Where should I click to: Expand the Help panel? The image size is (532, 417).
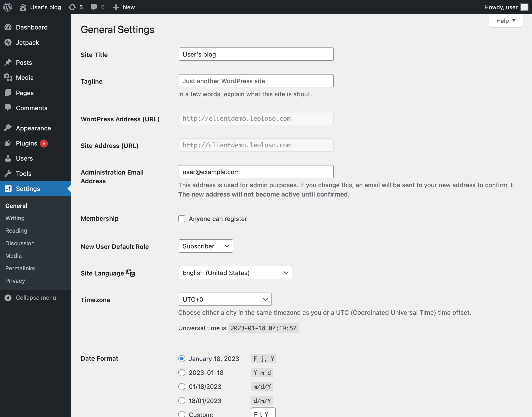[505, 20]
